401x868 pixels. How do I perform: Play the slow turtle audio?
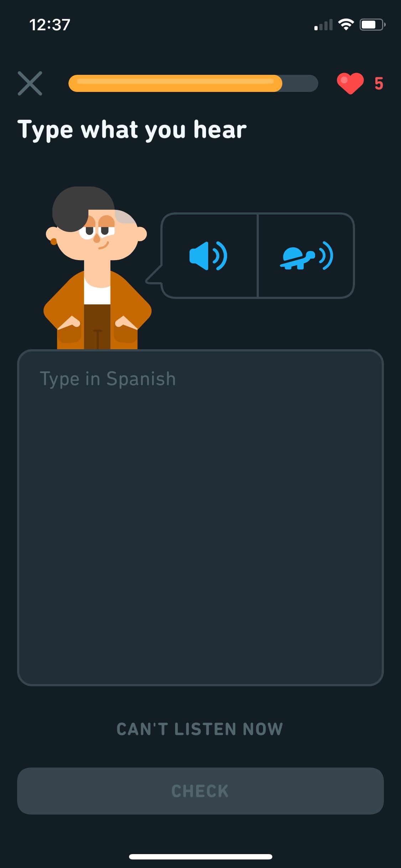(x=307, y=255)
